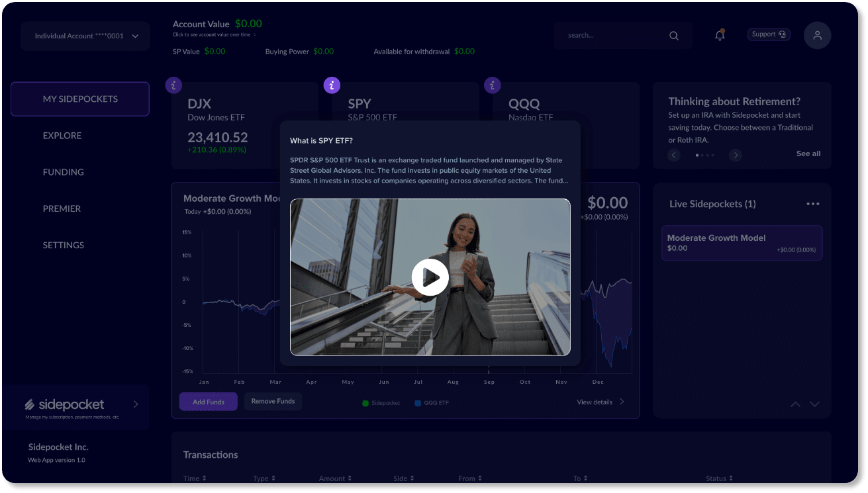Screen dimensions: 868x493
Task: Click See all in retirement card
Action: (808, 154)
